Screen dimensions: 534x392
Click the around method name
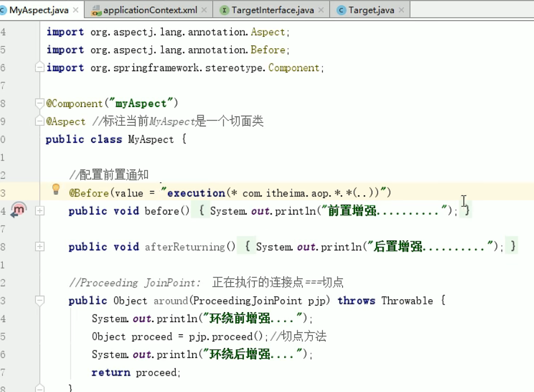click(171, 301)
